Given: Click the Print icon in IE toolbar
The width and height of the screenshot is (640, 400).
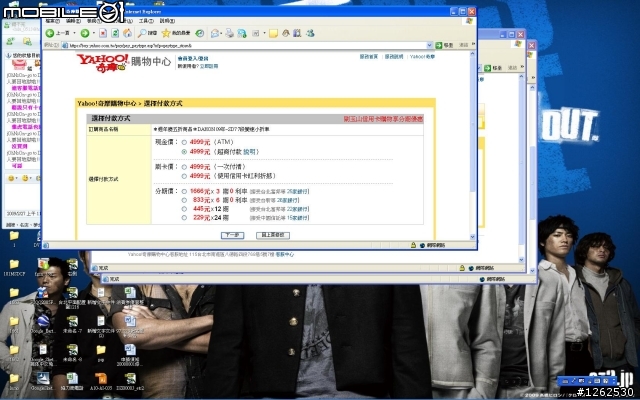Looking at the screenshot, I should click(x=230, y=33).
